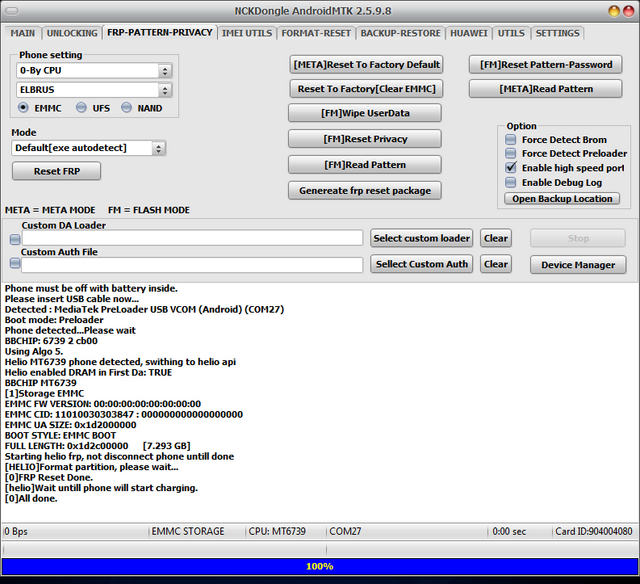
Task: Clear the custom auth file path
Action: pyautogui.click(x=496, y=264)
